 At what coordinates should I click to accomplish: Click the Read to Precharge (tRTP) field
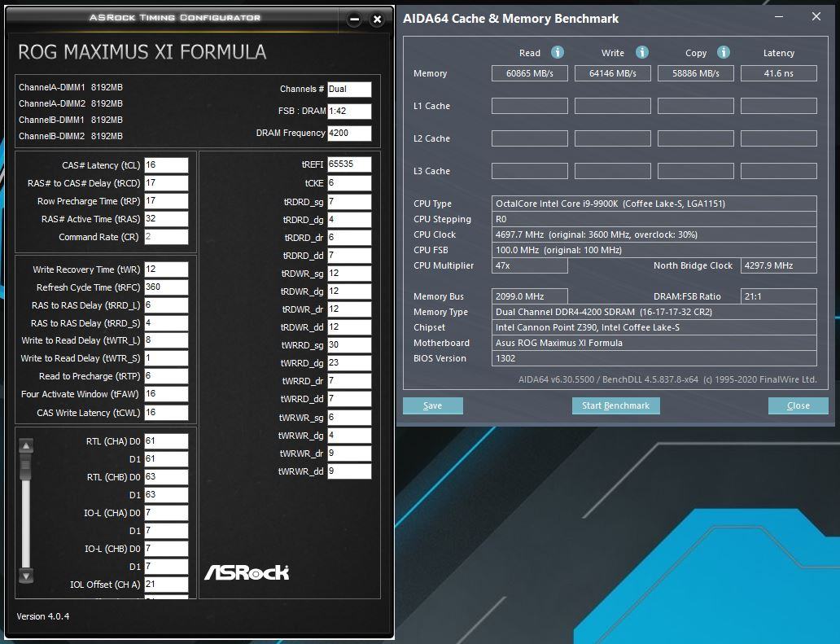point(166,376)
